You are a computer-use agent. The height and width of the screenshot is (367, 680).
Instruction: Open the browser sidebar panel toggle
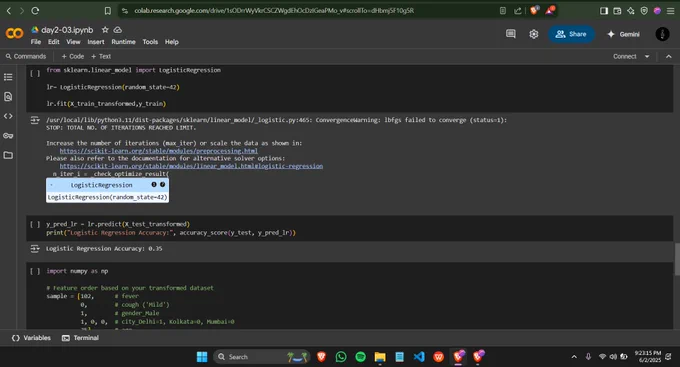coord(604,10)
